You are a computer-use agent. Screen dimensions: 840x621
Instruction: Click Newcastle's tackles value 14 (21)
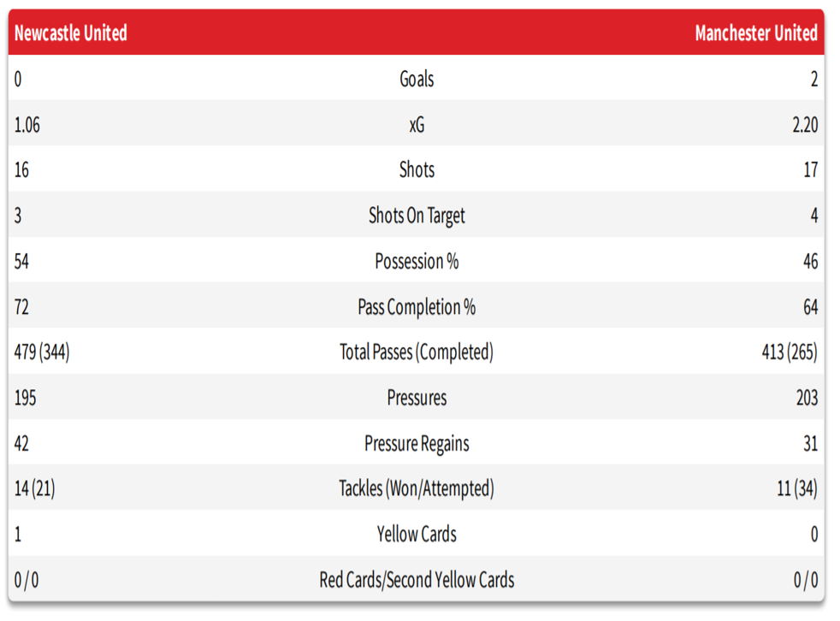pyautogui.click(x=34, y=488)
